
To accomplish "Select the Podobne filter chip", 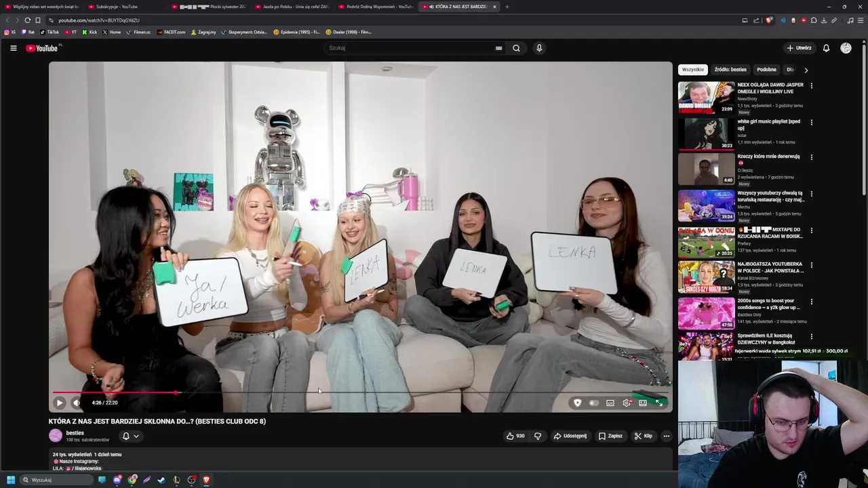I will coord(766,69).
